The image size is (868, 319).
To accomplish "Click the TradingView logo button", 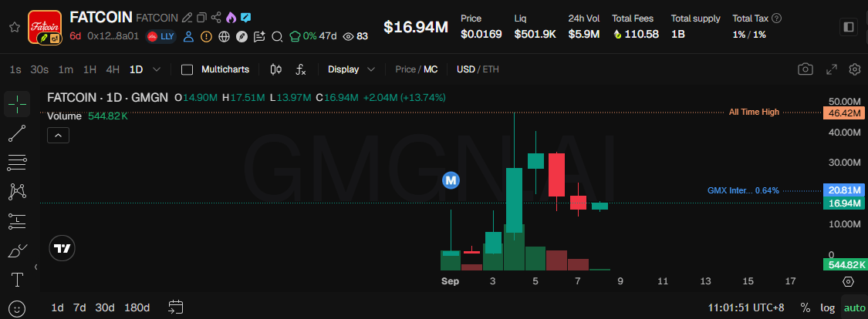I will (62, 248).
